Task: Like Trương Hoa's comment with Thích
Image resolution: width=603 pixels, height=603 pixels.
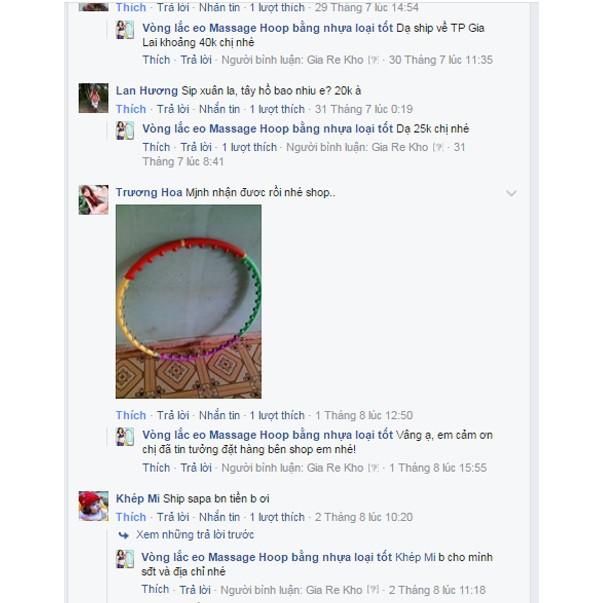Action: click(x=131, y=415)
